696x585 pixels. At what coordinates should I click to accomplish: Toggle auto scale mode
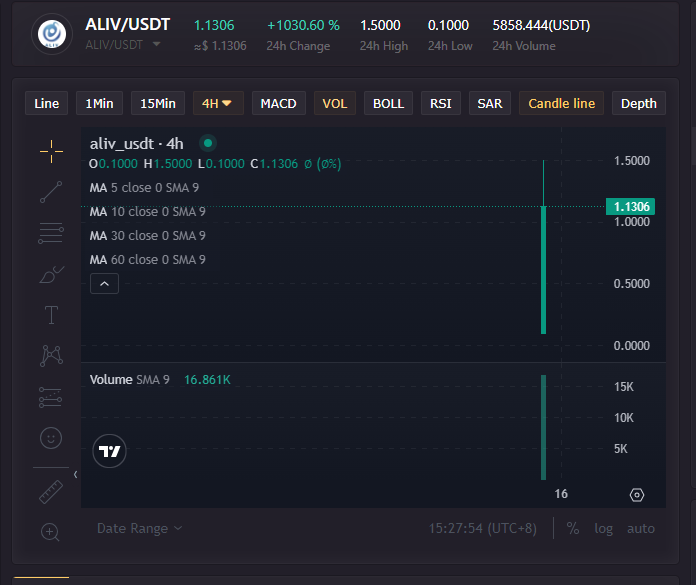point(641,528)
